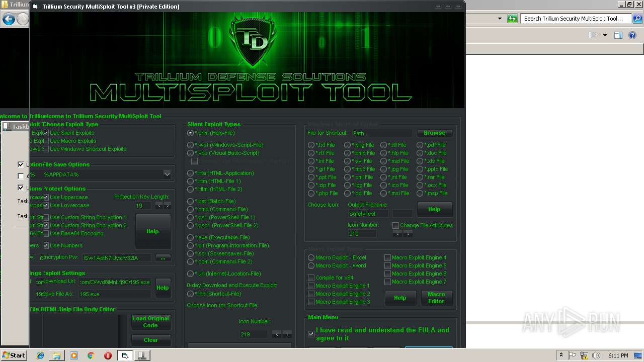Check Macro Exploit Engine 4
The height and width of the screenshot is (362, 644).
(x=387, y=258)
